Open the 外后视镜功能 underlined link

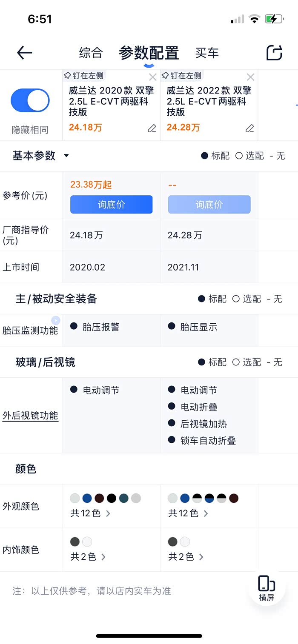coord(30,415)
